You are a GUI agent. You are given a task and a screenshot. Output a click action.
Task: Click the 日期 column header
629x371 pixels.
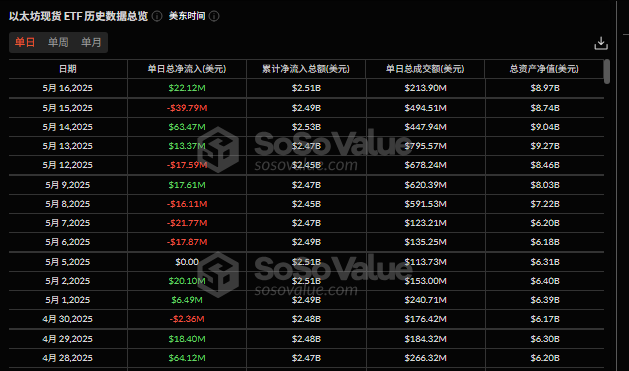[67, 69]
